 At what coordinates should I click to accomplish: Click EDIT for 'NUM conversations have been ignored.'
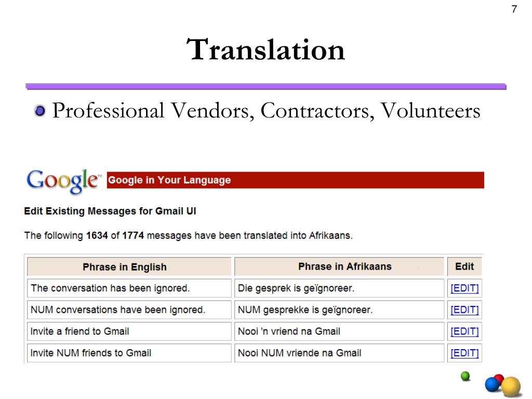[464, 310]
